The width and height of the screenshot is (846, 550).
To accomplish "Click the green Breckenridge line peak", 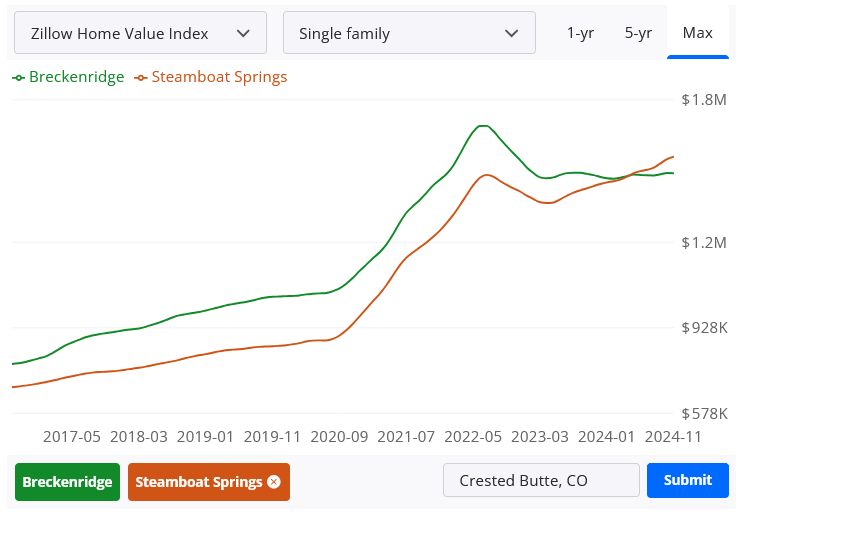I will (483, 126).
